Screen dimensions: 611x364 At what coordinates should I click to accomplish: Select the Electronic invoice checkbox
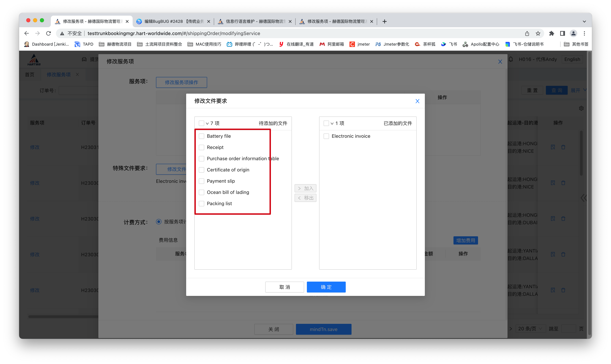[x=326, y=136]
